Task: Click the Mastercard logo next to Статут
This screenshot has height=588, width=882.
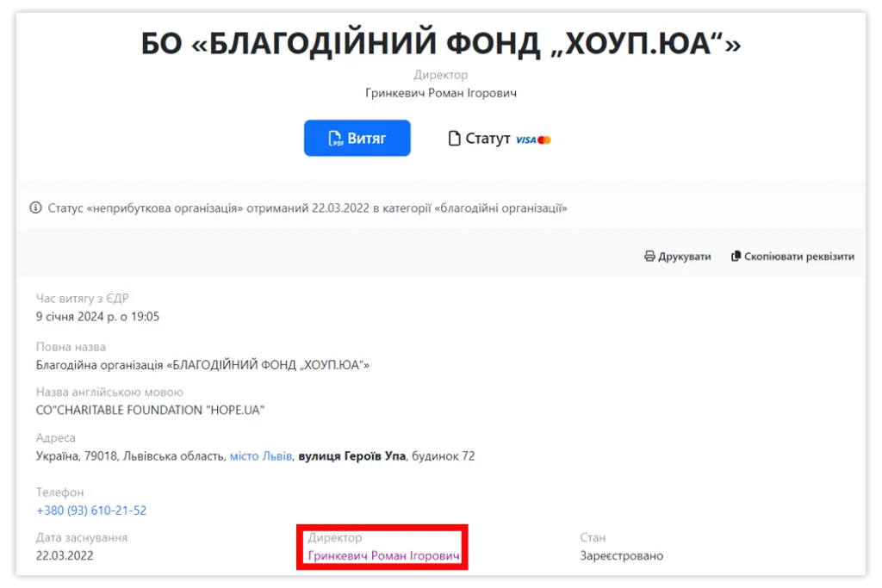Action: point(543,139)
